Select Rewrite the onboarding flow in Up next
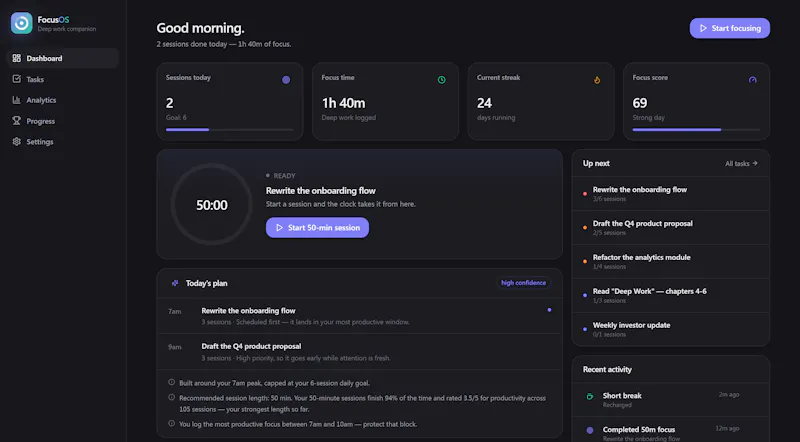 pos(670,193)
